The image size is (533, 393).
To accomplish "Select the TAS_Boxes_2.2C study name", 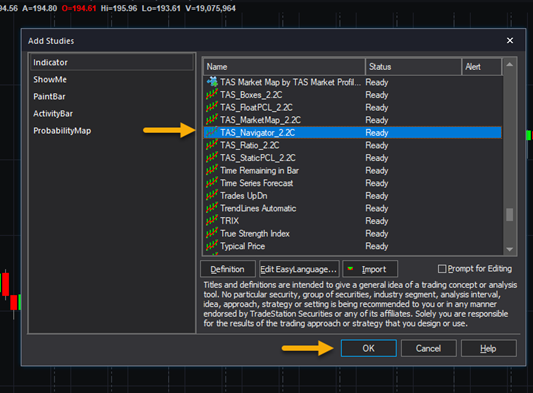I will (x=251, y=95).
